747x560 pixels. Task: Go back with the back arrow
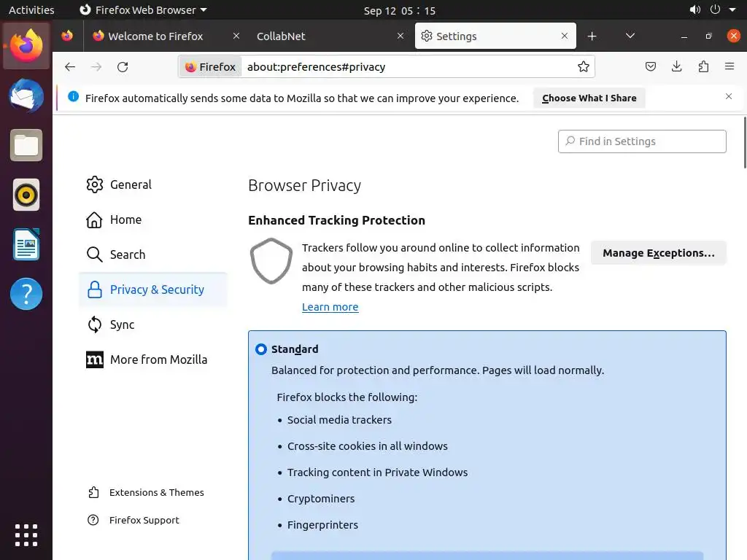pos(70,67)
